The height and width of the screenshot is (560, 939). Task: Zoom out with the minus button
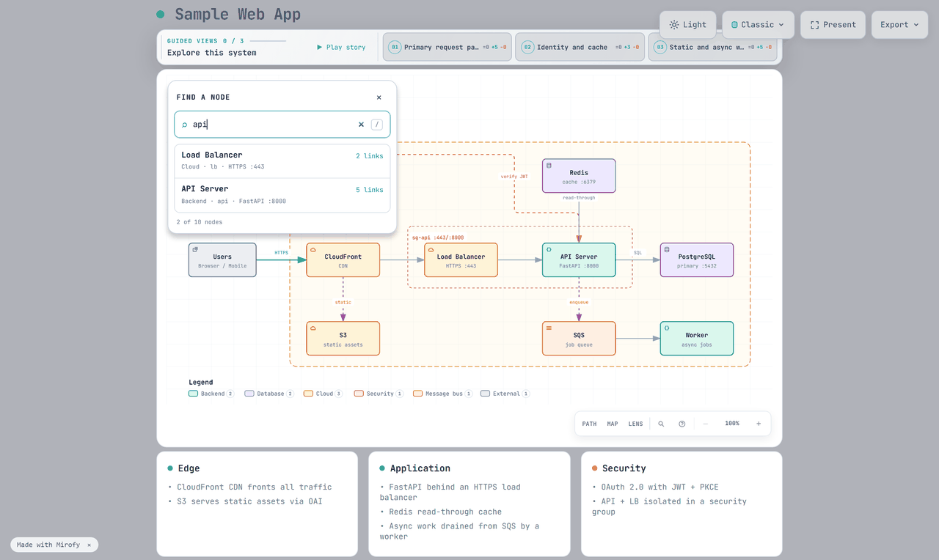pyautogui.click(x=706, y=424)
